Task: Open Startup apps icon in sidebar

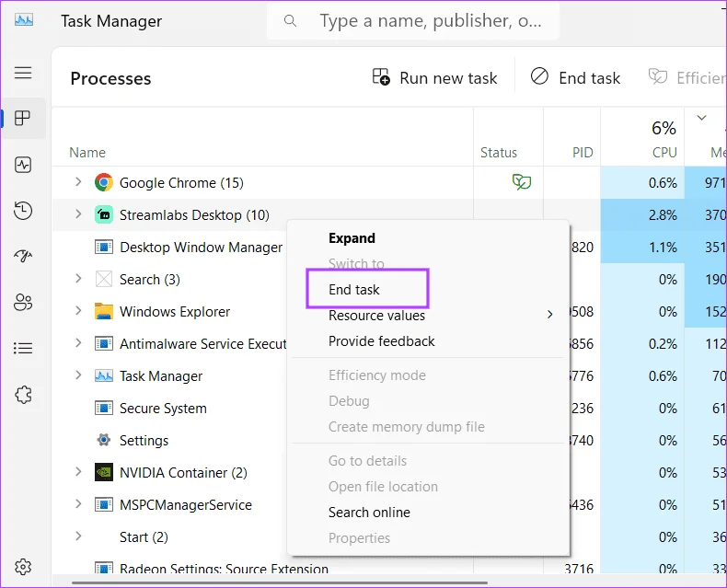Action: tap(23, 256)
